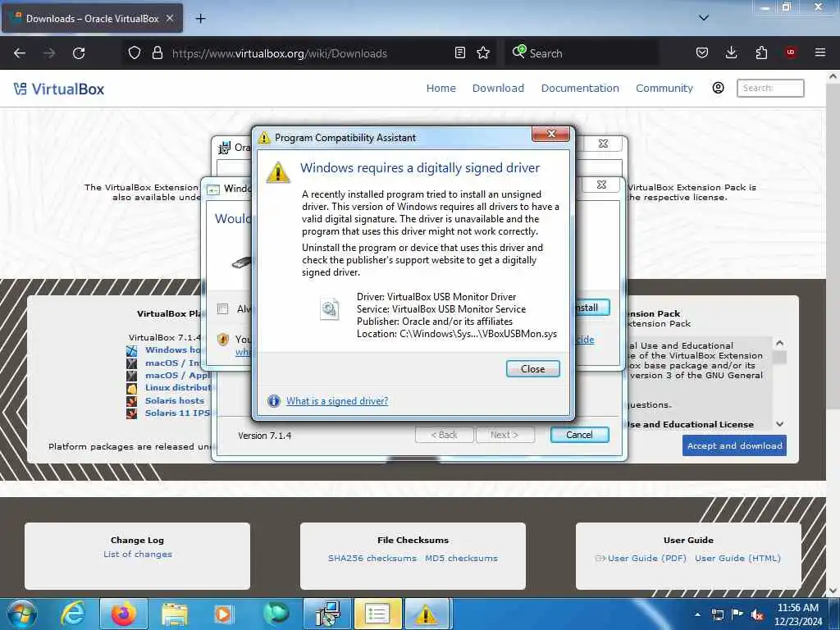840x630 pixels.
Task: Click the driver file icon next to driver details
Action: pos(329,309)
